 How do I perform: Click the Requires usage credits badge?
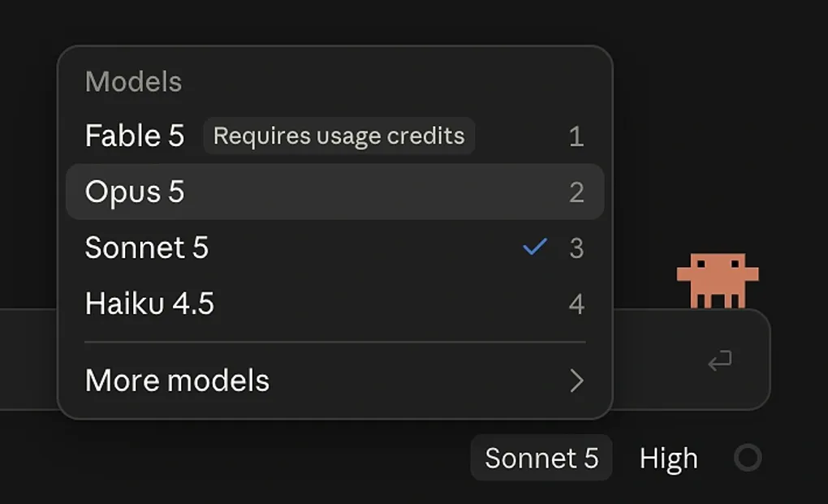339,136
